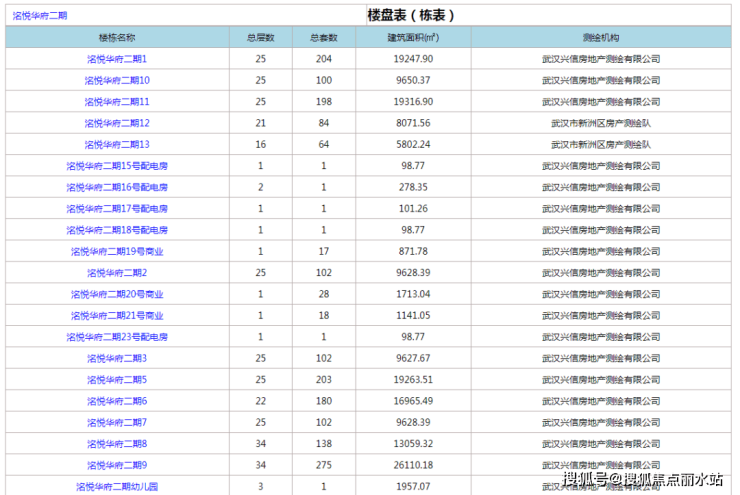Click 武汉市新洲区房产测绘队 in 二期12 row
The width and height of the screenshot is (740, 495).
coord(601,123)
